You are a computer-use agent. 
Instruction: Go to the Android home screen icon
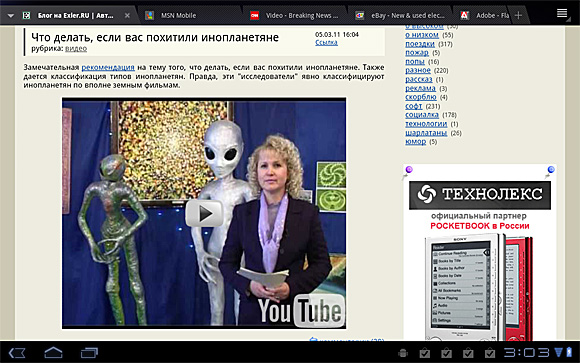pyautogui.click(x=53, y=353)
